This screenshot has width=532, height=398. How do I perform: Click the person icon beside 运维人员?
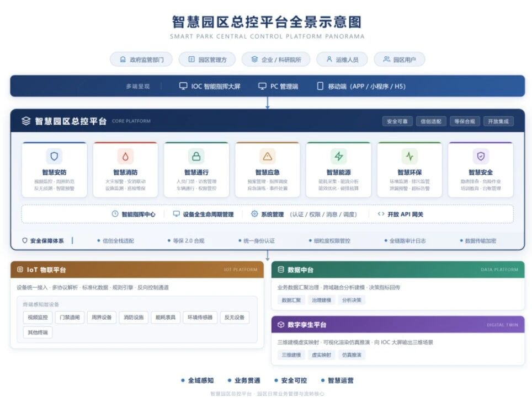[x=329, y=60]
